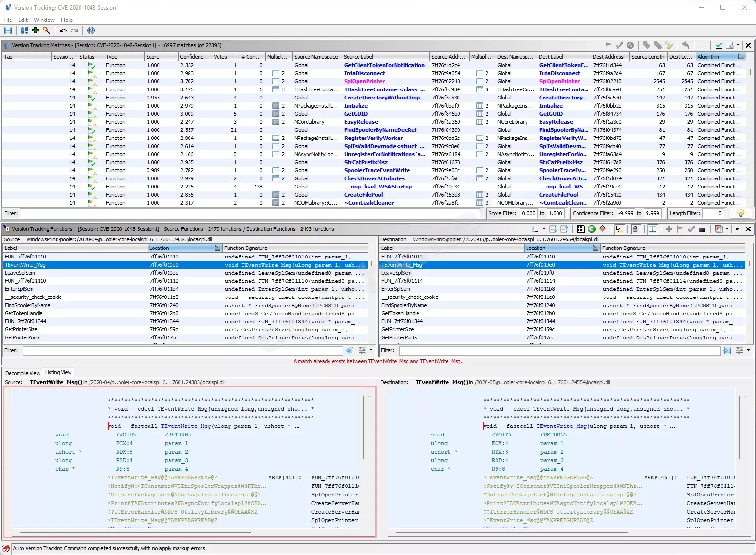Click the green C icon in Functions toolbar
The image size is (756, 555).
pos(592,229)
